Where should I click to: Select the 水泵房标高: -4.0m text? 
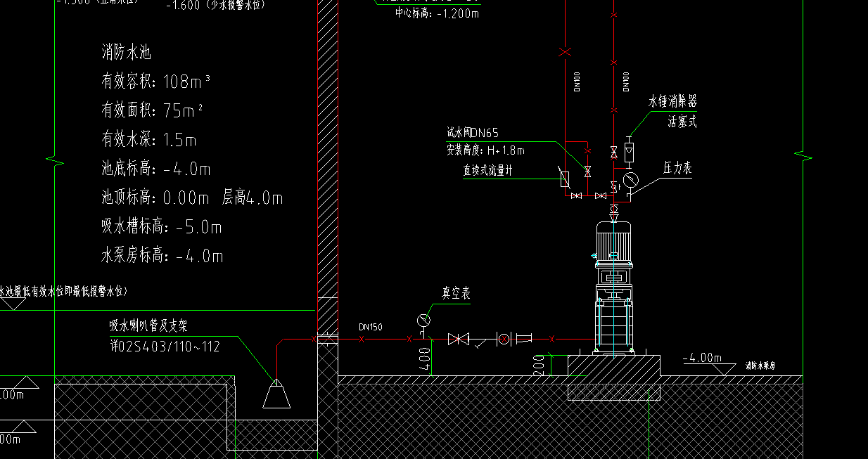pos(162,256)
